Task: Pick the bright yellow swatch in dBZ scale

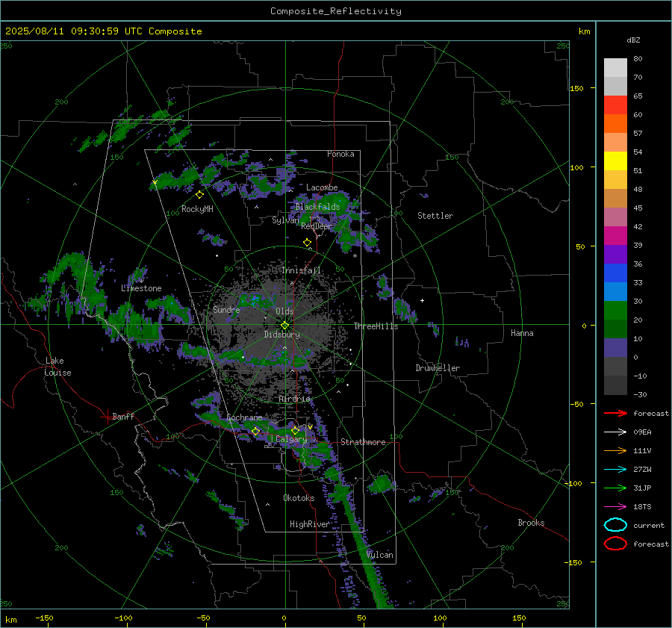Action: pyautogui.click(x=615, y=161)
